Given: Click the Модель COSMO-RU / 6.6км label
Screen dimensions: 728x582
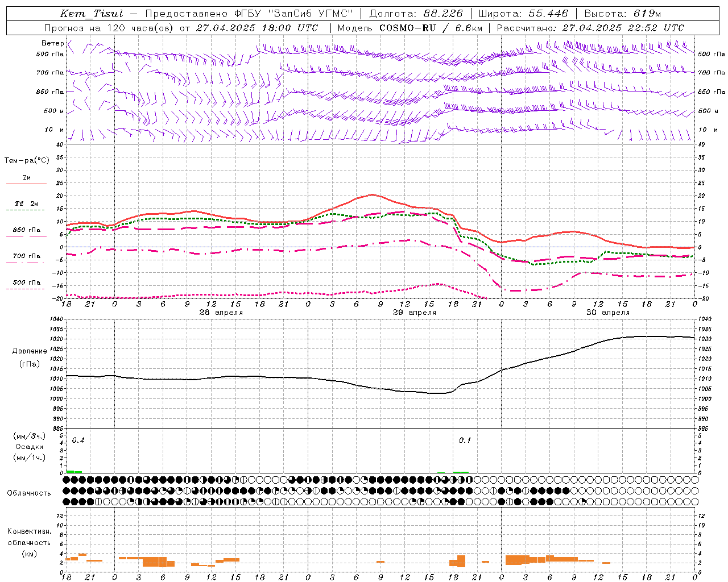Looking at the screenshot, I should 409,28.
